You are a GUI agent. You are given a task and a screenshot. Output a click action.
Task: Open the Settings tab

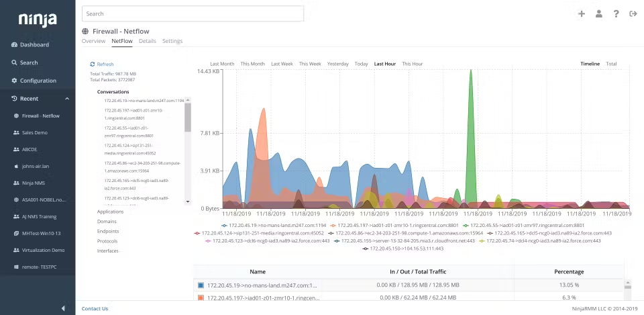pos(172,41)
